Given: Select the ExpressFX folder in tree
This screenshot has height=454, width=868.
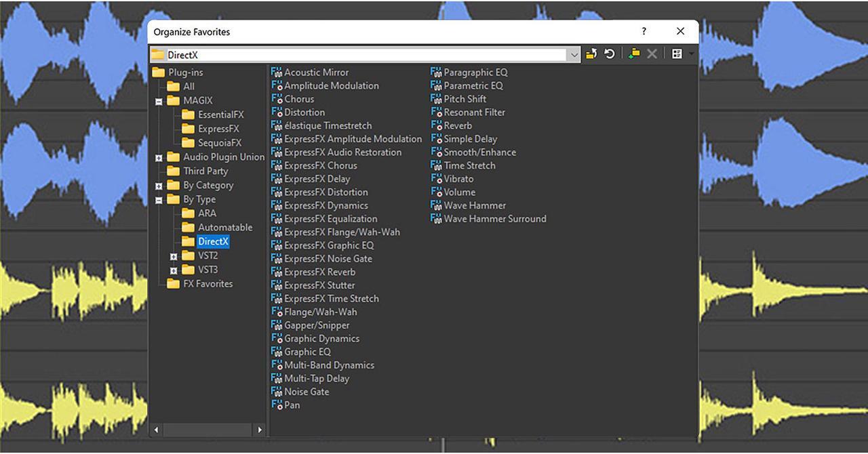Looking at the screenshot, I should tap(210, 129).
